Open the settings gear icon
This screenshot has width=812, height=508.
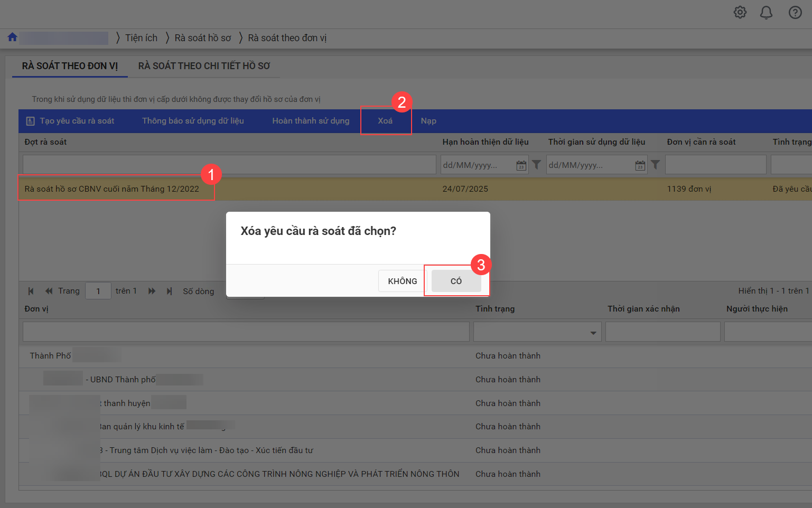[x=740, y=12]
